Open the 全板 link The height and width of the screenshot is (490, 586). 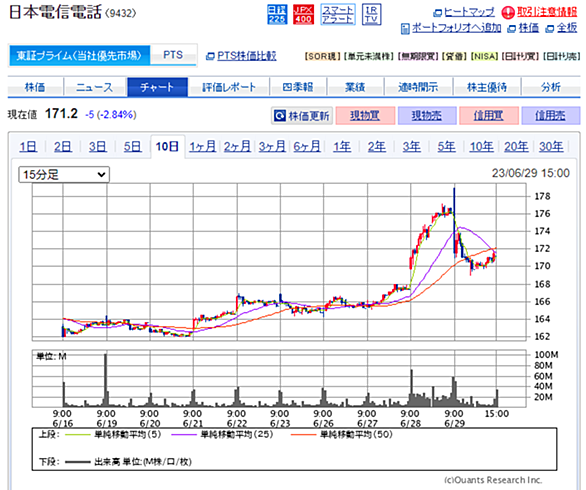[567, 28]
